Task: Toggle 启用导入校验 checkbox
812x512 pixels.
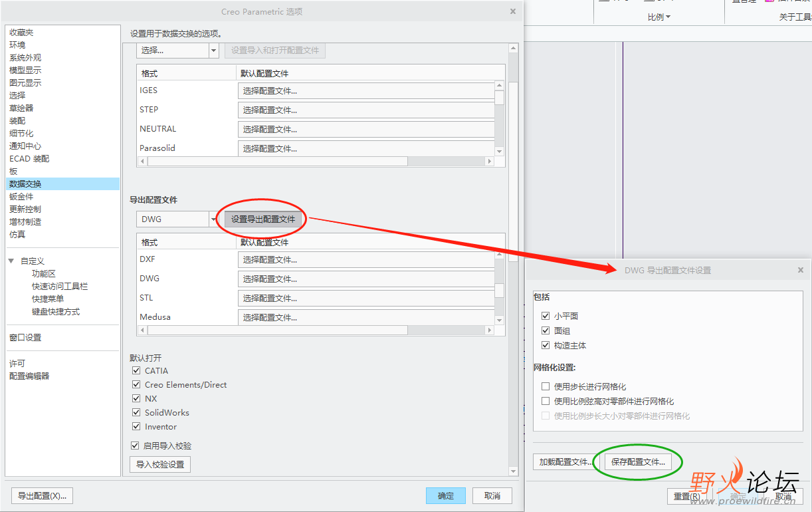Action: click(136, 446)
